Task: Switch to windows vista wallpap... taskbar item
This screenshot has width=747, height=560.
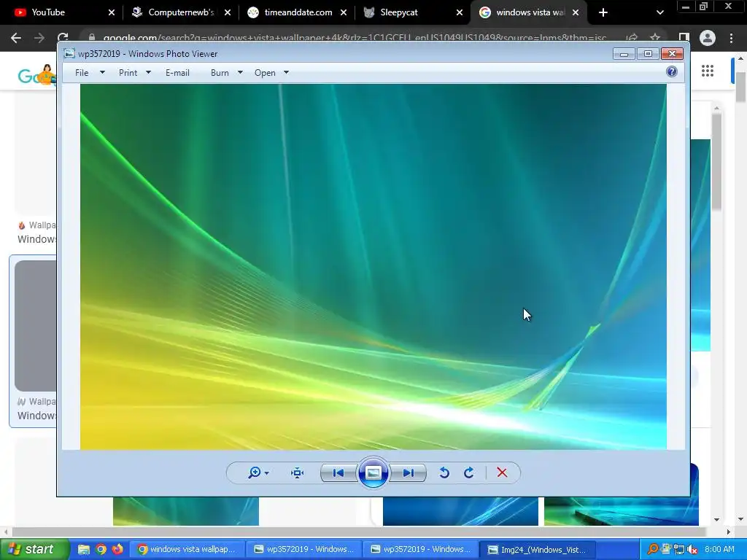Action: (187, 549)
